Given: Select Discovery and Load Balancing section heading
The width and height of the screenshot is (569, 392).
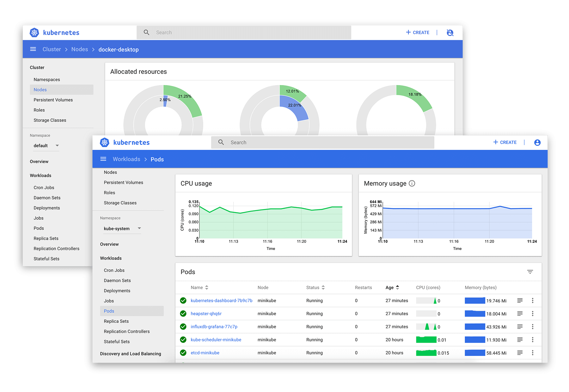Looking at the screenshot, I should tap(131, 354).
